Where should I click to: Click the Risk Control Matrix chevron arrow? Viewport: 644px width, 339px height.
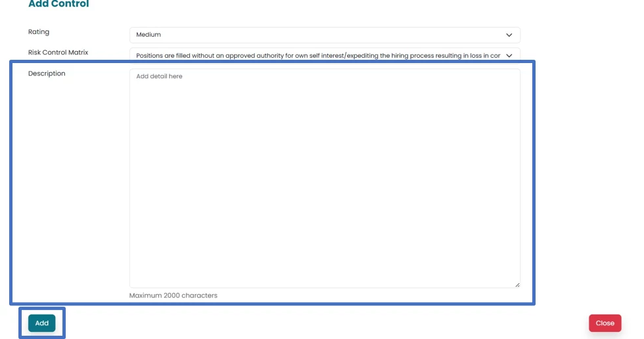click(509, 56)
